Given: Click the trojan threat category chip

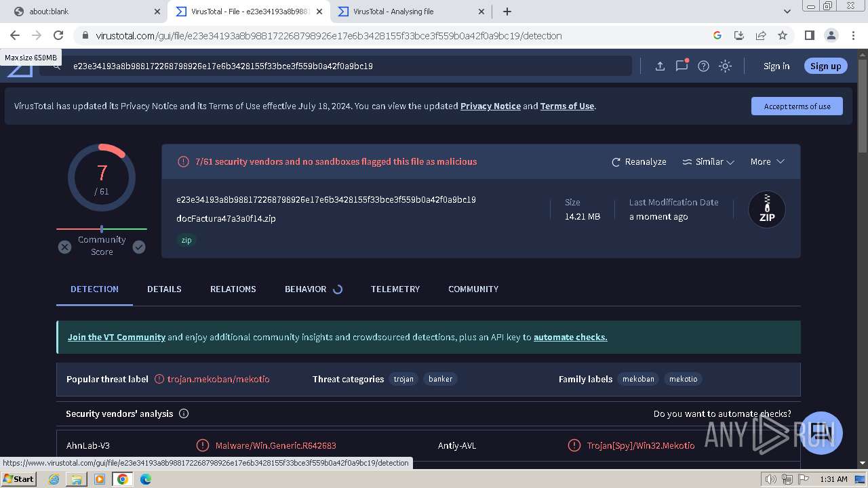Looking at the screenshot, I should click(x=403, y=379).
